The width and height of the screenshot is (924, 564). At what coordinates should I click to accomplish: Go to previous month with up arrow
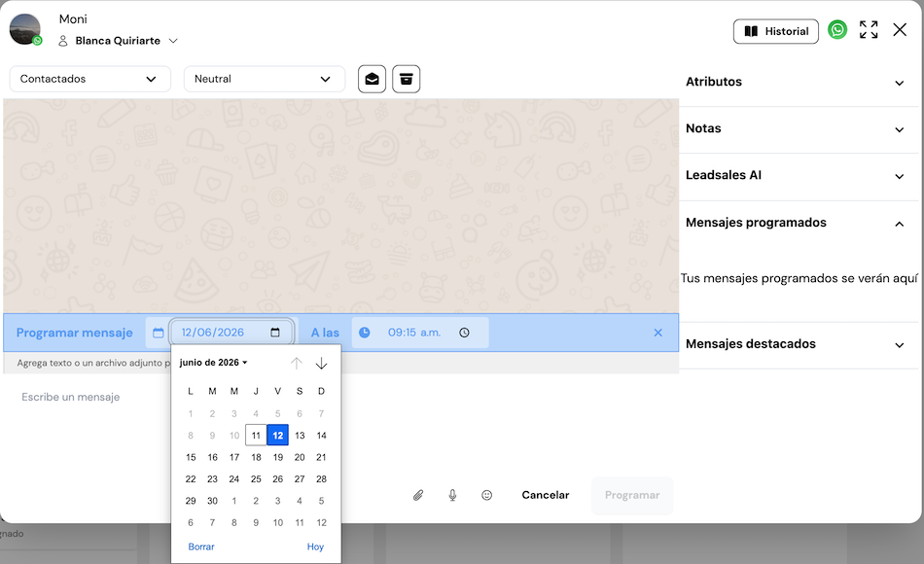[x=296, y=363]
